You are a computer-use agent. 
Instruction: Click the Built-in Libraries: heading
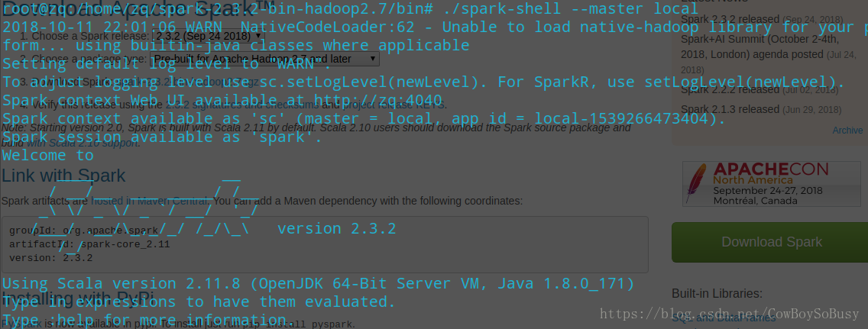(x=717, y=294)
